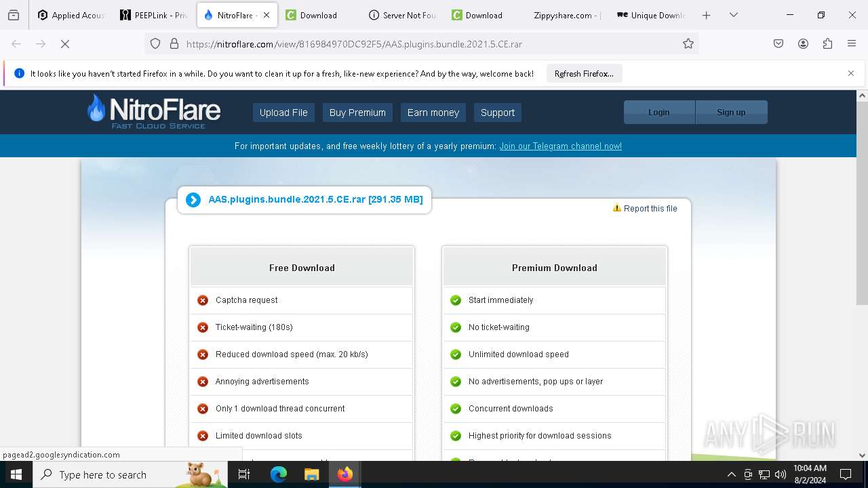Image resolution: width=868 pixels, height=488 pixels.
Task: Dismiss the Refresh Firefox notification bar
Action: 851,73
